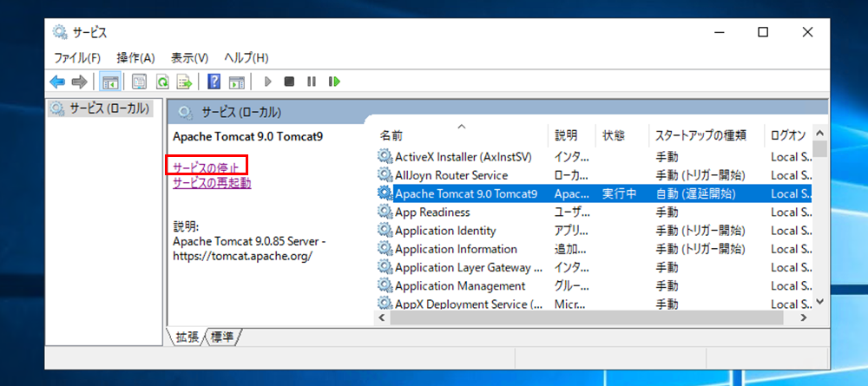Screen dimensions: 868x386
Task: Open the ファイル(F) menu
Action: pos(77,57)
